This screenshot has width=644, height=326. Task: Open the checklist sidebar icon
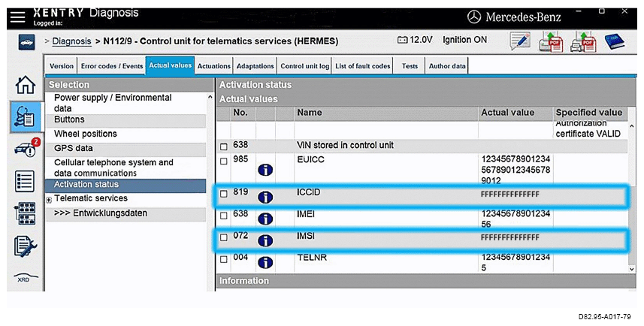point(25,181)
